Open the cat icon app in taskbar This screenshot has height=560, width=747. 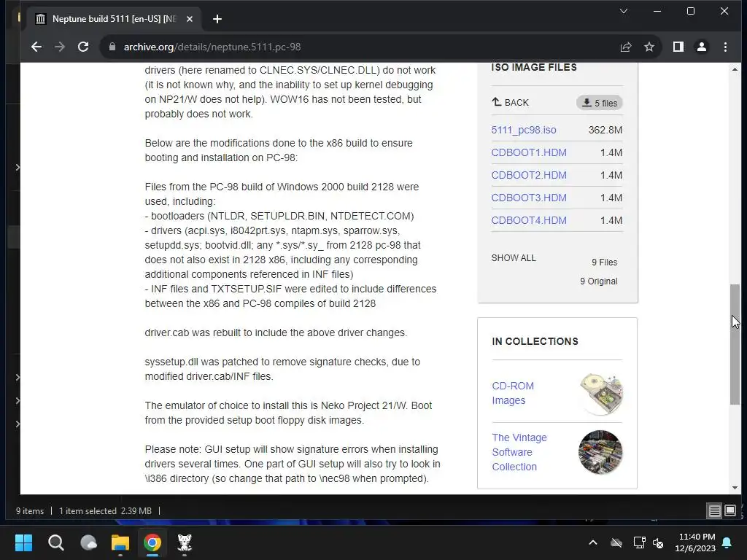coord(185,542)
